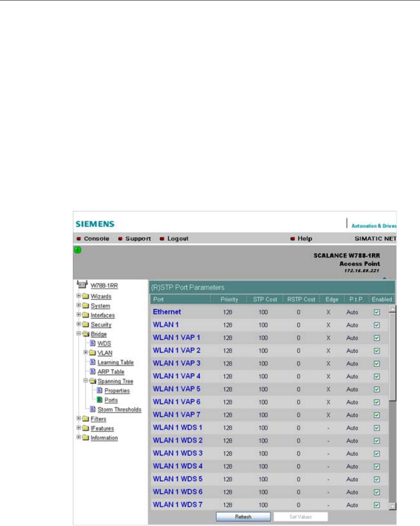Screen dimensions: 420x526
Task: Open the WLAN 1 WDS 5 port link
Action: point(178,478)
